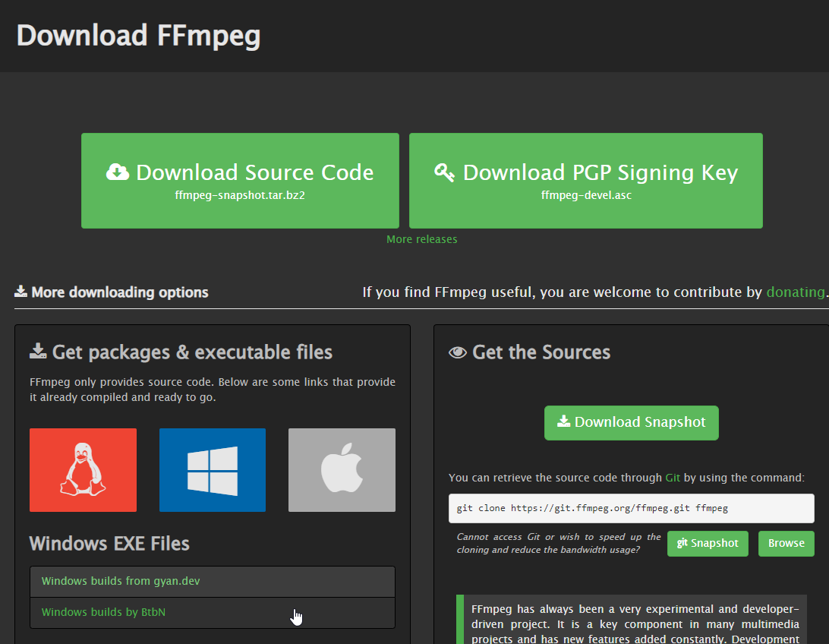Click the Git link in the source retrieval sentence
Image resolution: width=829 pixels, height=644 pixels.
673,477
